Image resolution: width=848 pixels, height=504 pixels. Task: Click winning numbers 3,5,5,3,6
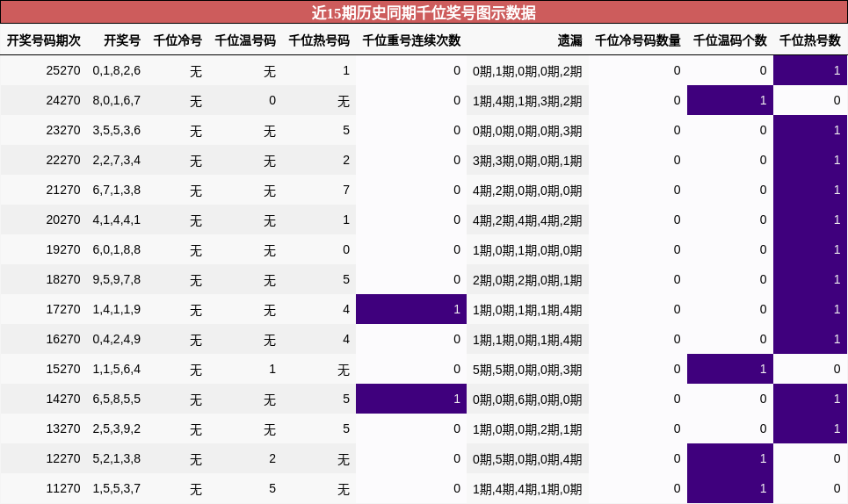(116, 130)
